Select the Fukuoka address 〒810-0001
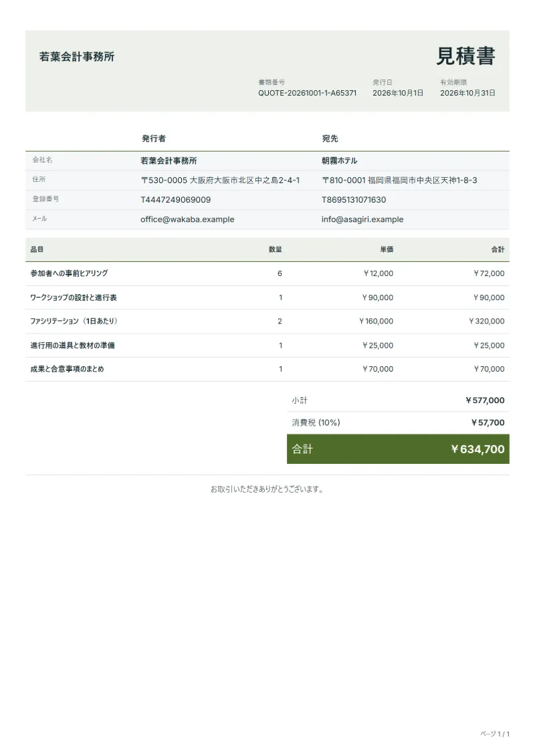The width and height of the screenshot is (535, 756). coord(399,180)
